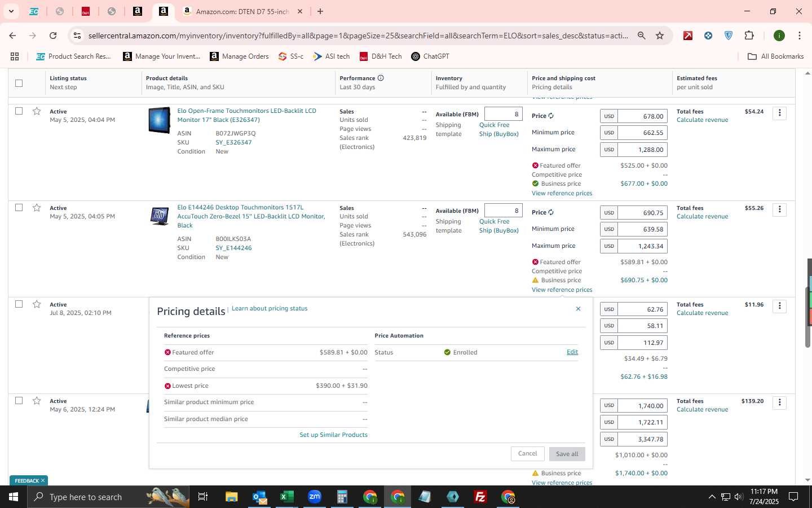Open Excel from the taskbar
This screenshot has width=812, height=508.
287,497
